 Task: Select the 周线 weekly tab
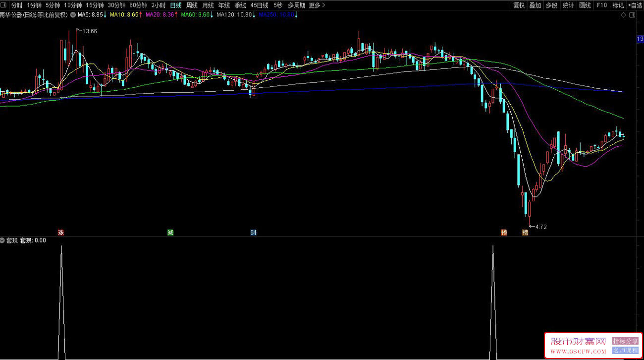click(192, 5)
